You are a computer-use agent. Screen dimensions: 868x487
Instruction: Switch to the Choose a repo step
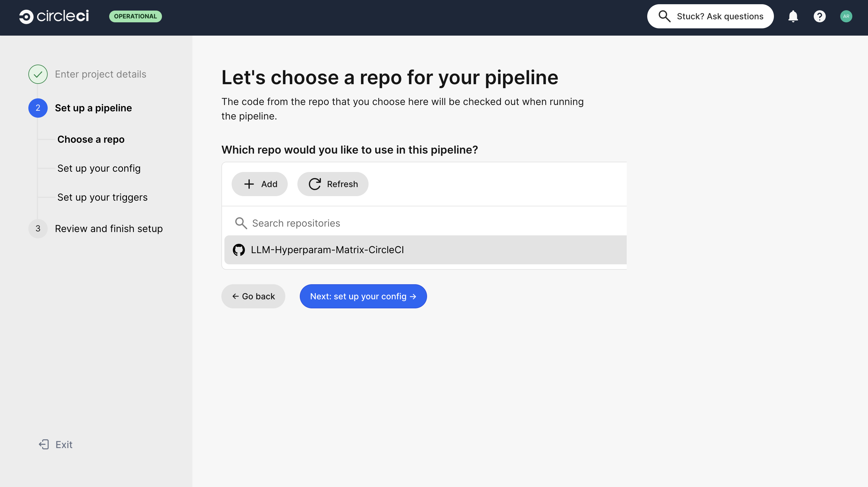(x=91, y=139)
